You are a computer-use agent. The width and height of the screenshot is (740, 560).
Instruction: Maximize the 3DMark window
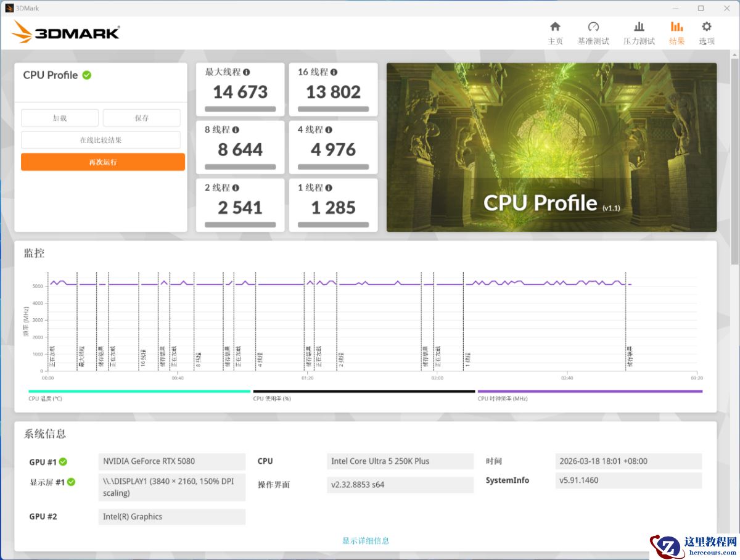pyautogui.click(x=701, y=8)
